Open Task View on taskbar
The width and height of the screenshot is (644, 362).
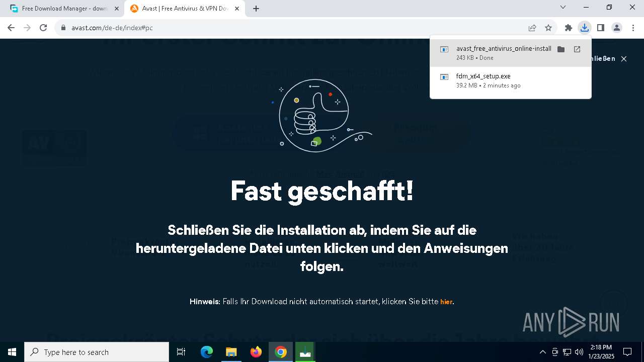pyautogui.click(x=181, y=352)
